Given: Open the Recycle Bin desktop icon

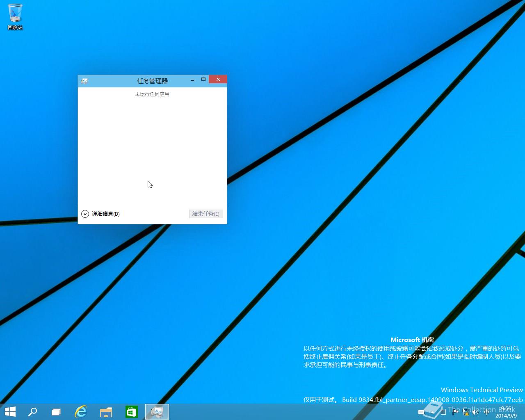Looking at the screenshot, I should [15, 16].
